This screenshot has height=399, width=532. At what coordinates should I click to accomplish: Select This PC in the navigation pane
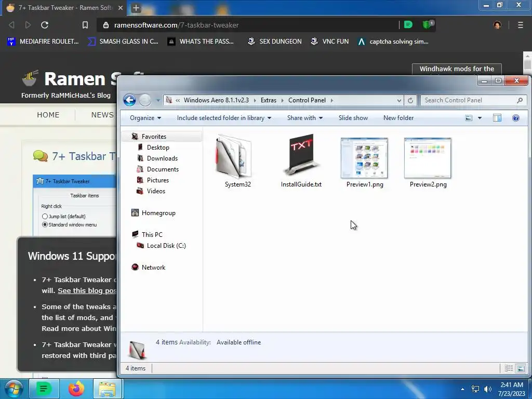[x=152, y=234]
